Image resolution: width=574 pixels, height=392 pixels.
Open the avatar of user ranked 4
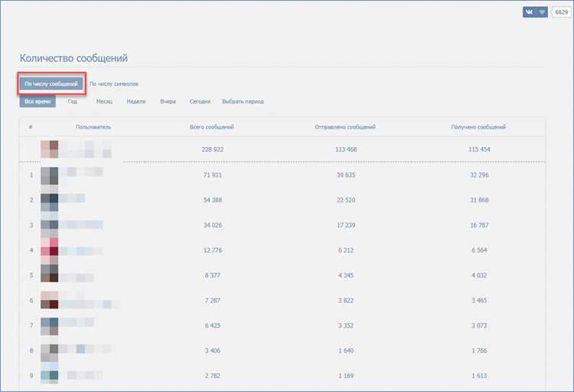click(x=50, y=251)
